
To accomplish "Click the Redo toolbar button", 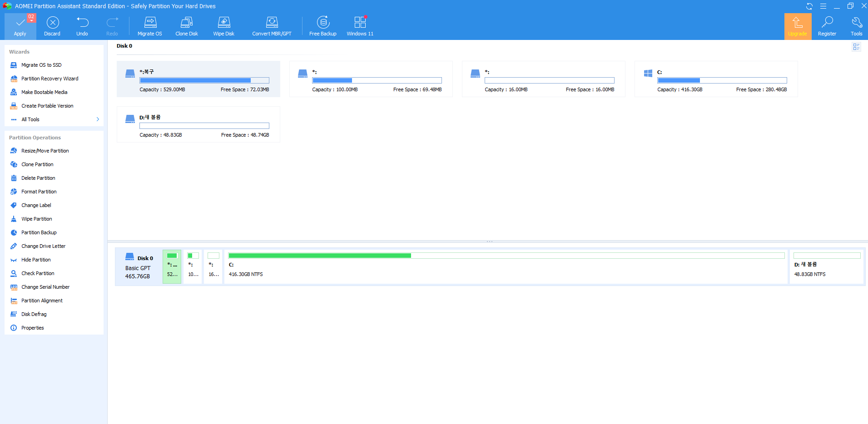I will [x=112, y=26].
